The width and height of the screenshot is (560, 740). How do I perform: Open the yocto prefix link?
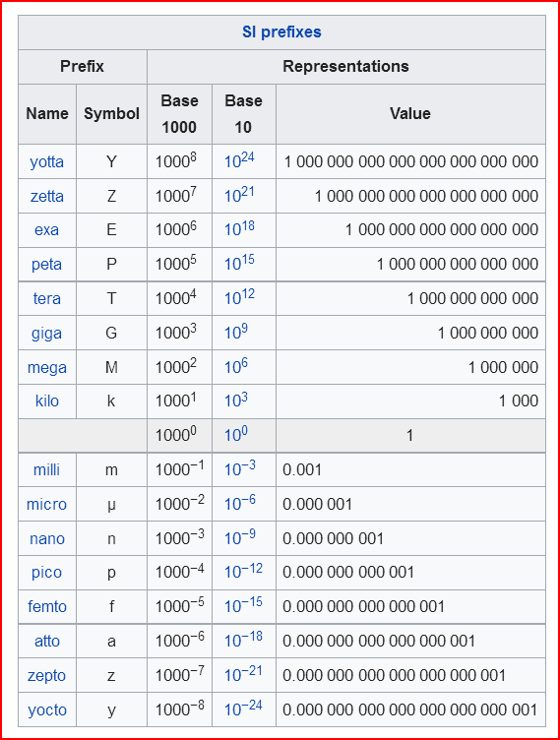46,709
